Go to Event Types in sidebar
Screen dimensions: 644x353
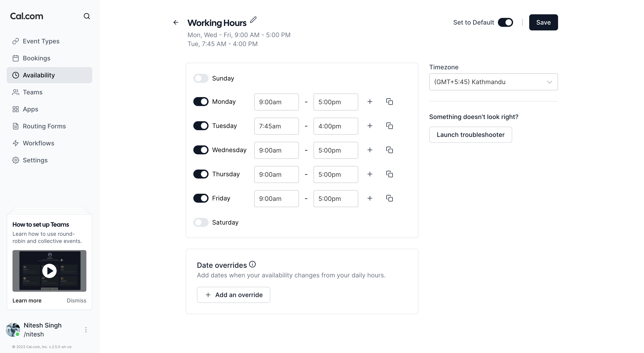(x=41, y=41)
